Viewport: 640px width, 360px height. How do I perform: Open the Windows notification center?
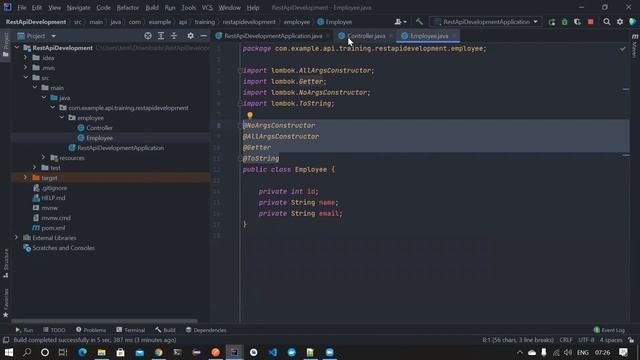623,352
